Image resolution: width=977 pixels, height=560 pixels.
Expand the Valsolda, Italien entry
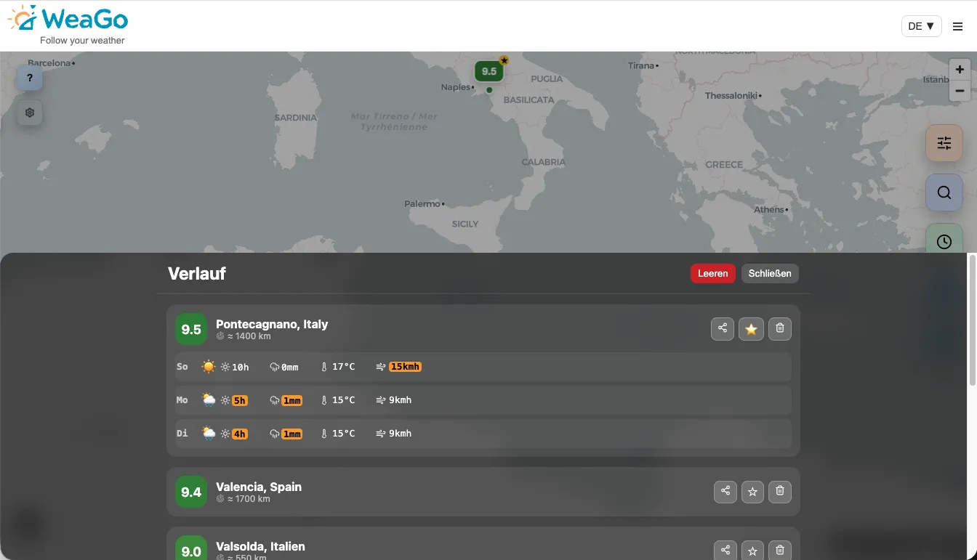[x=436, y=548]
